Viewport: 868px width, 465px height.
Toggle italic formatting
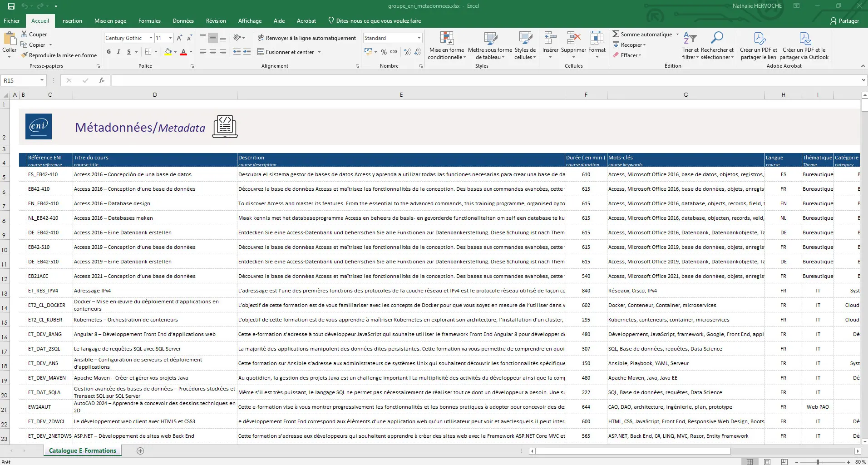pyautogui.click(x=118, y=52)
